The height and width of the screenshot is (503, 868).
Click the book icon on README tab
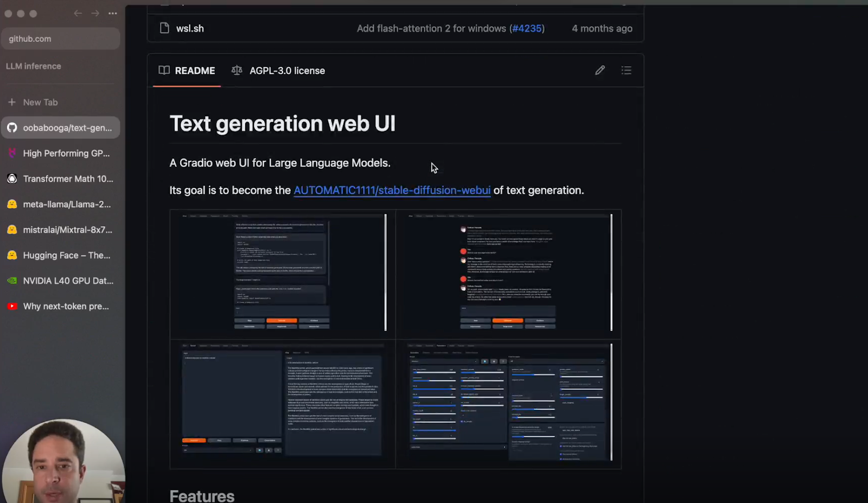164,71
